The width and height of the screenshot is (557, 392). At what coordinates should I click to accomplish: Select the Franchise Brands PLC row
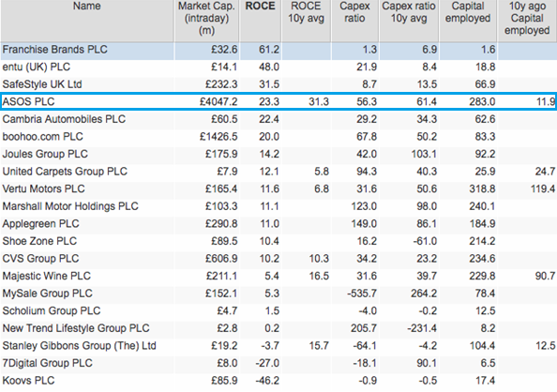pos(278,50)
